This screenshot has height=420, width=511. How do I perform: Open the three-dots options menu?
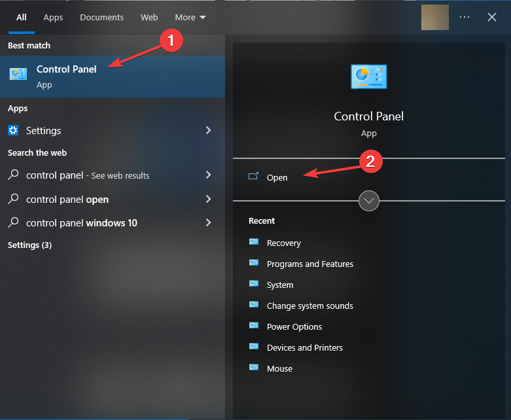point(464,17)
